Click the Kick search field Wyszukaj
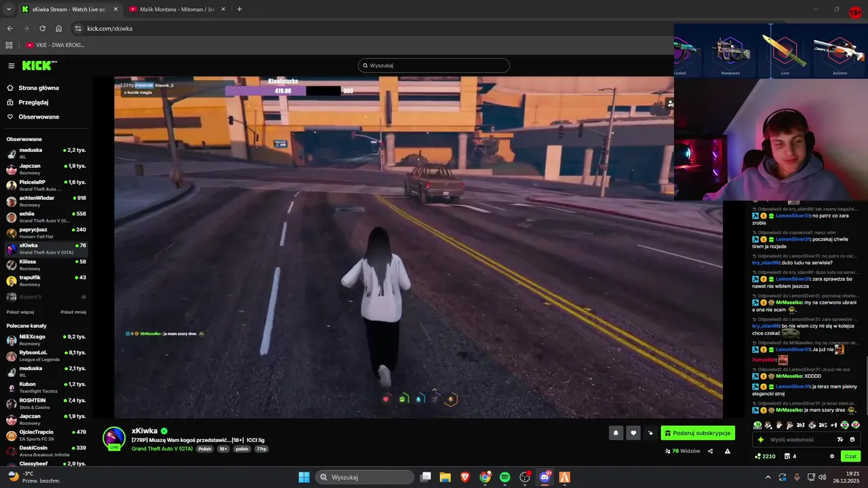 coord(434,66)
